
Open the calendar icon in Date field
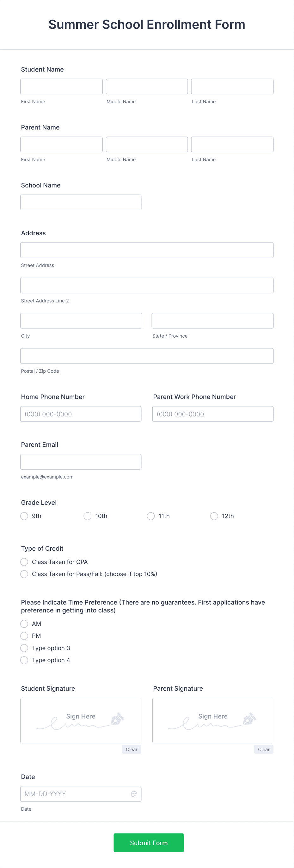point(134,794)
